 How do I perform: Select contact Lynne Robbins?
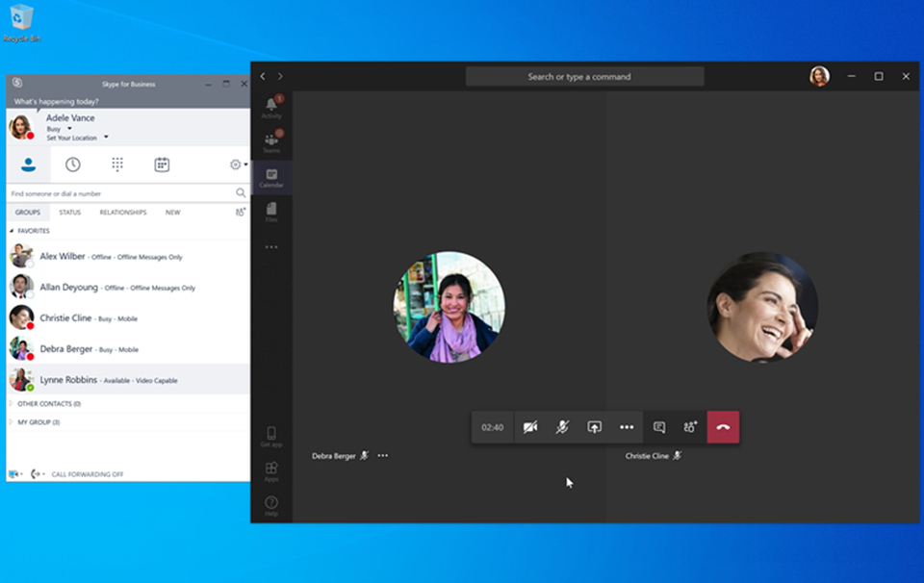(x=128, y=380)
